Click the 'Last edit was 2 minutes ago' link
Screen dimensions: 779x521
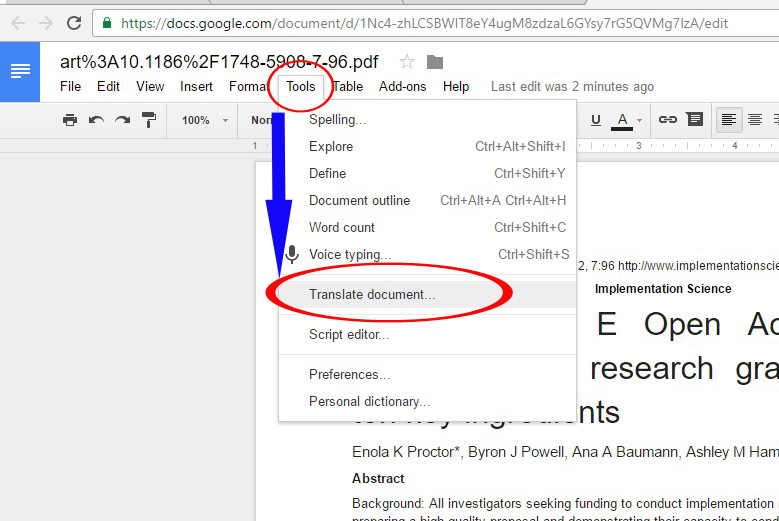click(x=572, y=87)
